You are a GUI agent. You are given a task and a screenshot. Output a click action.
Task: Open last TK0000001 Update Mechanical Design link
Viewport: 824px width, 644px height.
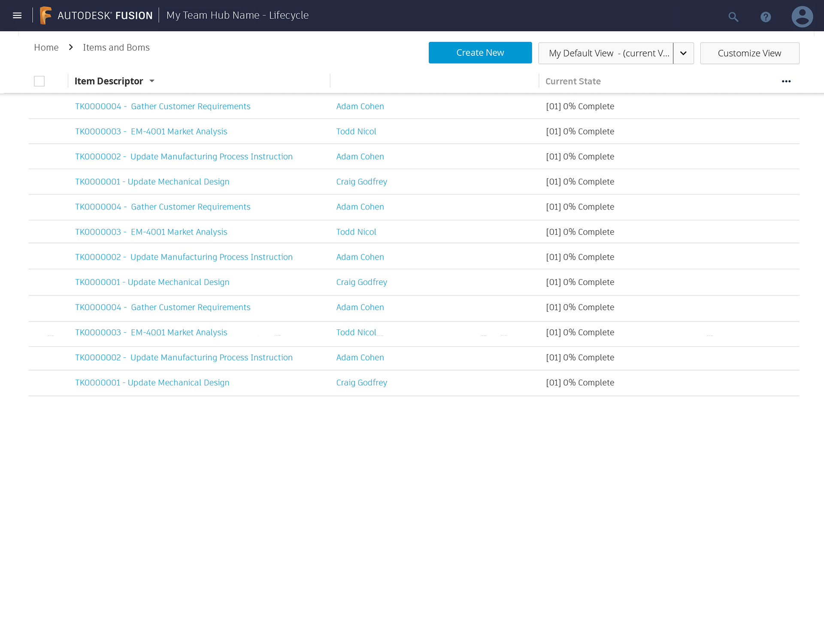tap(152, 383)
